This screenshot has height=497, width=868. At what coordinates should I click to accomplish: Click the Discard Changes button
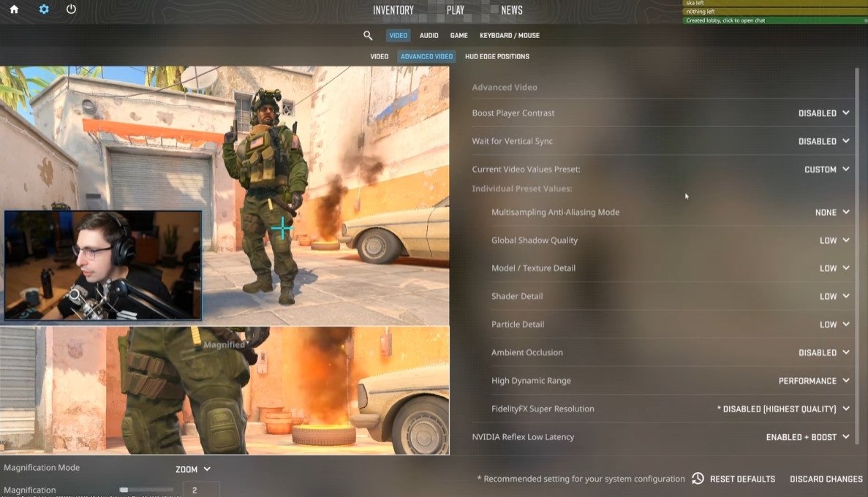tap(826, 479)
